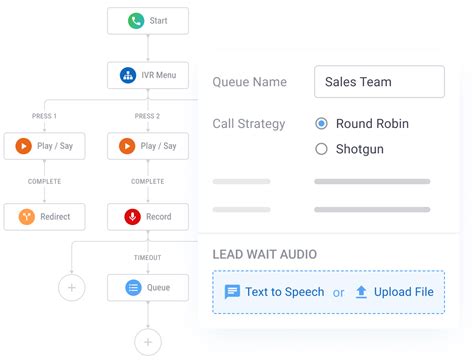Choose Text to Speech for wait audio

pyautogui.click(x=285, y=292)
